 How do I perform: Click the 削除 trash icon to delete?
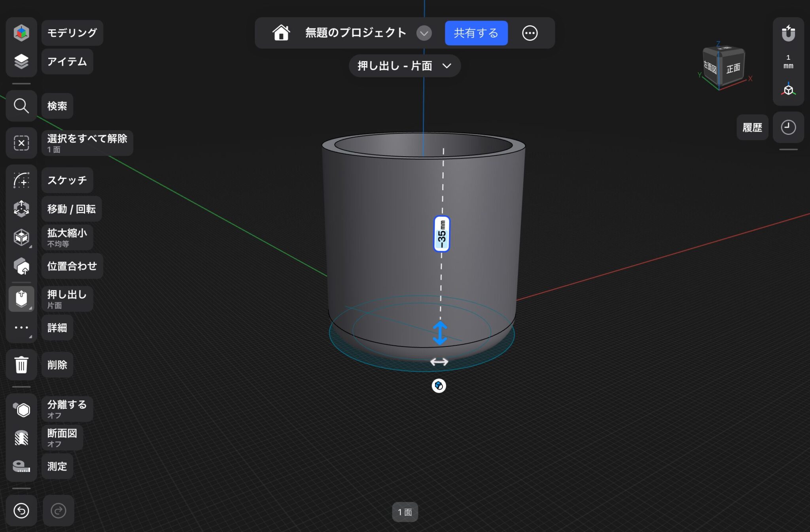click(21, 365)
